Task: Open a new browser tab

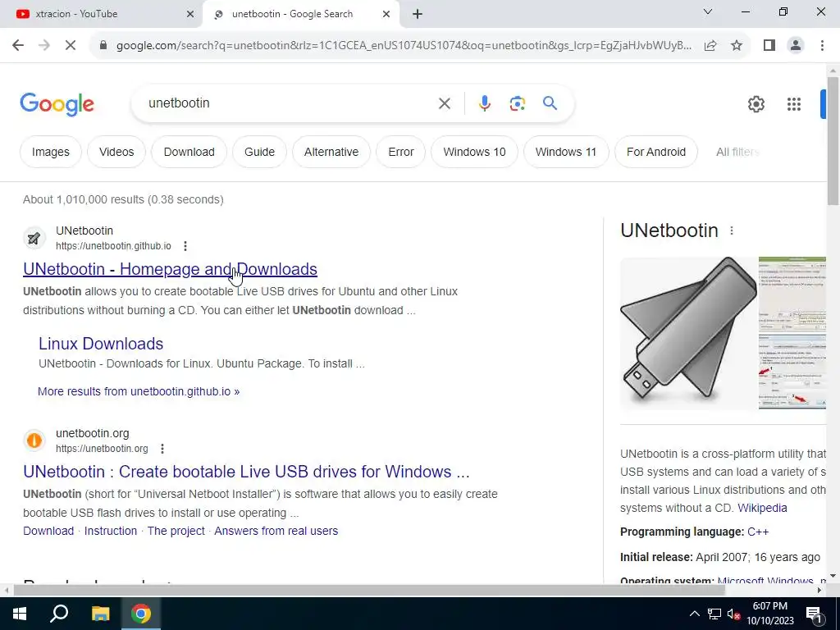Action: (418, 14)
